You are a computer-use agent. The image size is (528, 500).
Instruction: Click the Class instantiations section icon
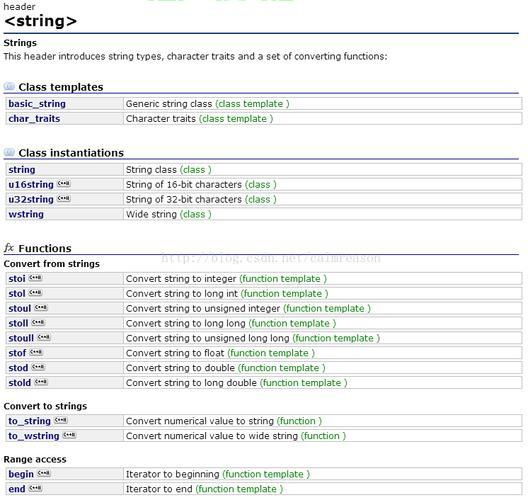9,153
